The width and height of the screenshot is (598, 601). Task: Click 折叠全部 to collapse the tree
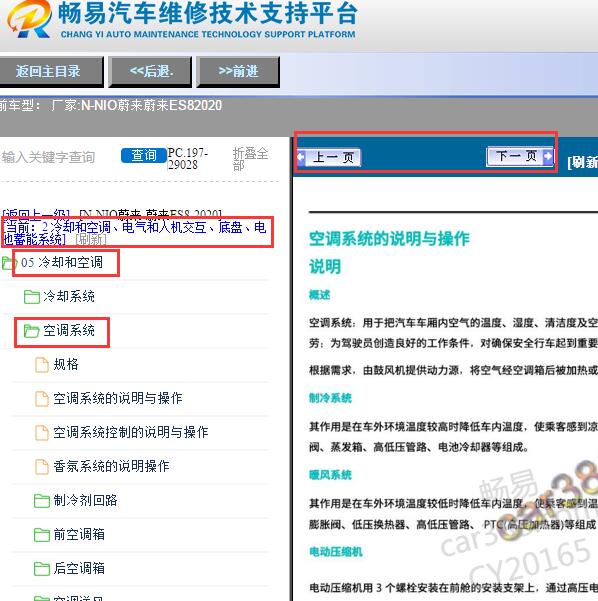(250, 159)
